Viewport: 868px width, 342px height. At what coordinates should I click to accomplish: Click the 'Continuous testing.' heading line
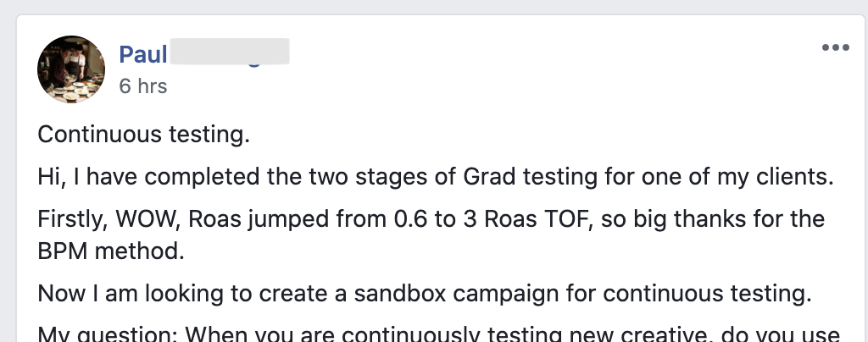click(144, 135)
